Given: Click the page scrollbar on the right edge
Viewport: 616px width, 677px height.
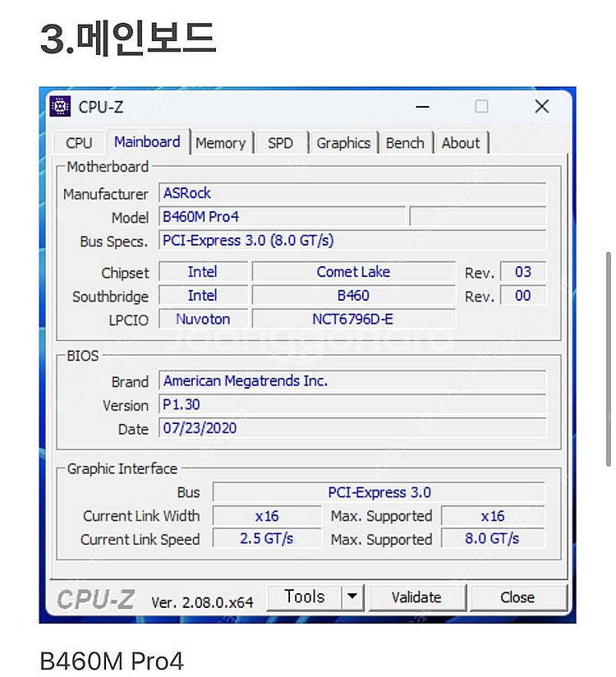Looking at the screenshot, I should (609, 359).
